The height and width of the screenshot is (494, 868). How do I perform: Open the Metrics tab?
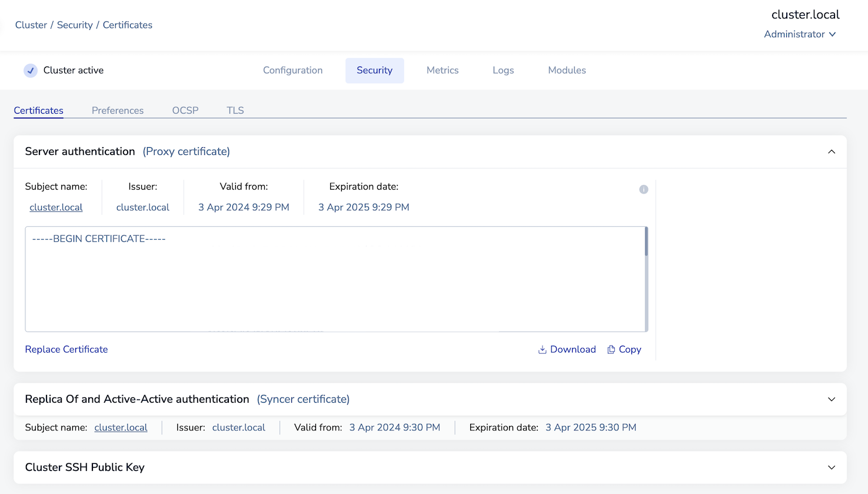(442, 70)
